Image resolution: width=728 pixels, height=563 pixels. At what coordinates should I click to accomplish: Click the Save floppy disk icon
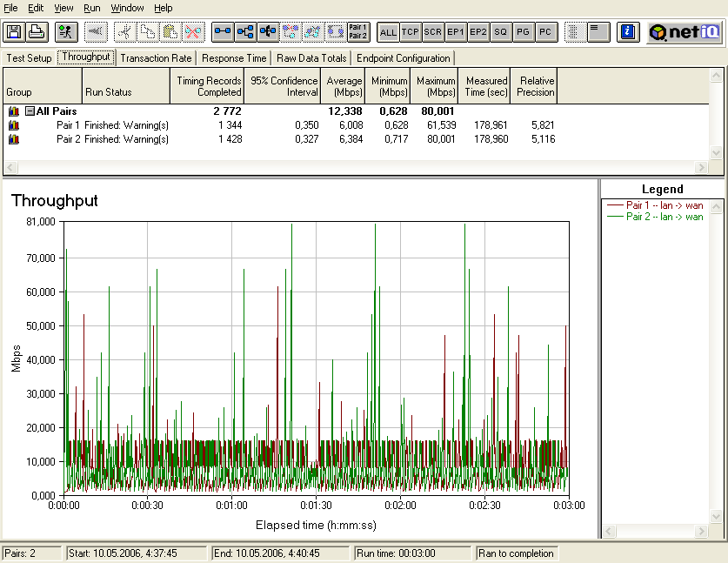coord(14,32)
